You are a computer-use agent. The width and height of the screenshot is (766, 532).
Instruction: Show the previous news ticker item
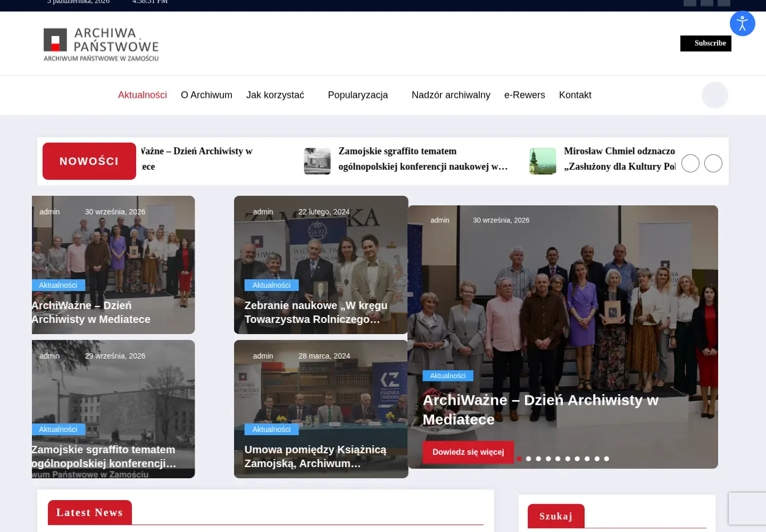click(690, 163)
